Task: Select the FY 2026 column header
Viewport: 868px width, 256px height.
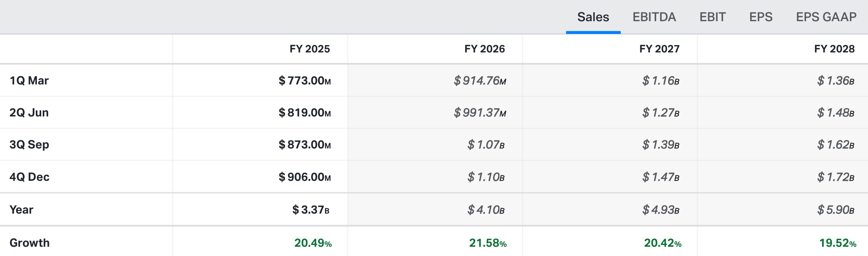Action: (x=484, y=49)
